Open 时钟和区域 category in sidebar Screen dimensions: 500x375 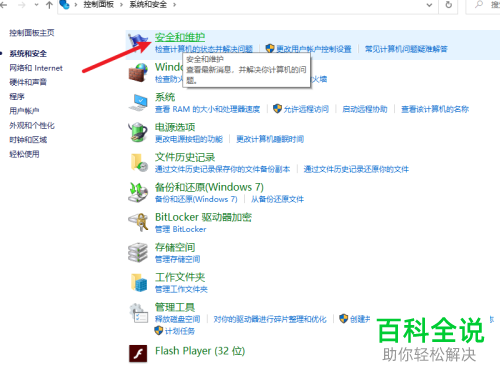tap(28, 140)
